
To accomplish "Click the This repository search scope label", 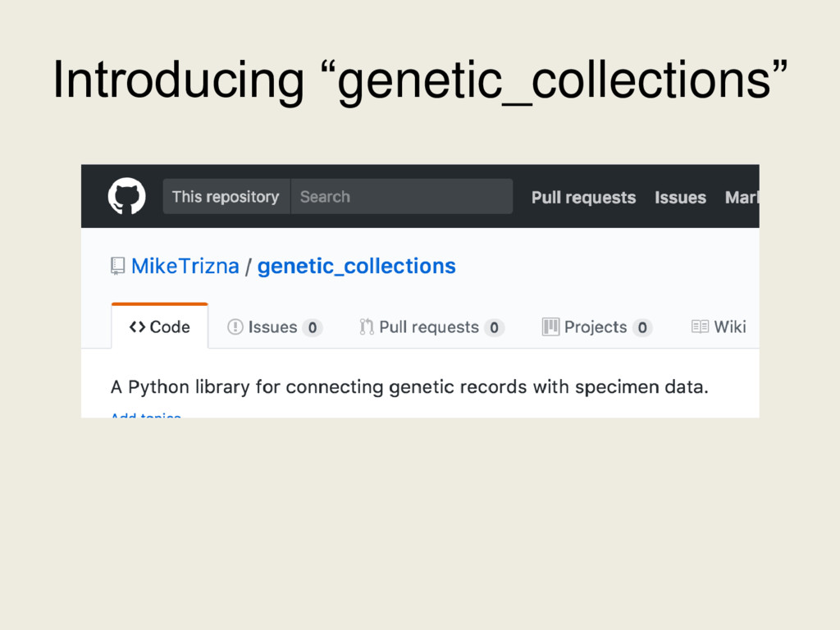I will 226,197.
